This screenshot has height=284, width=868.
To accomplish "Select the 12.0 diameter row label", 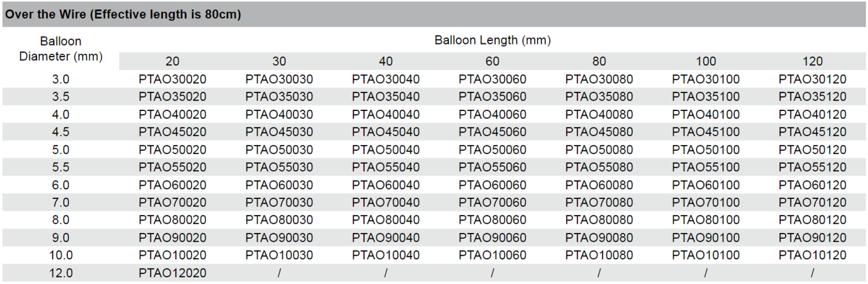I will 61,273.
